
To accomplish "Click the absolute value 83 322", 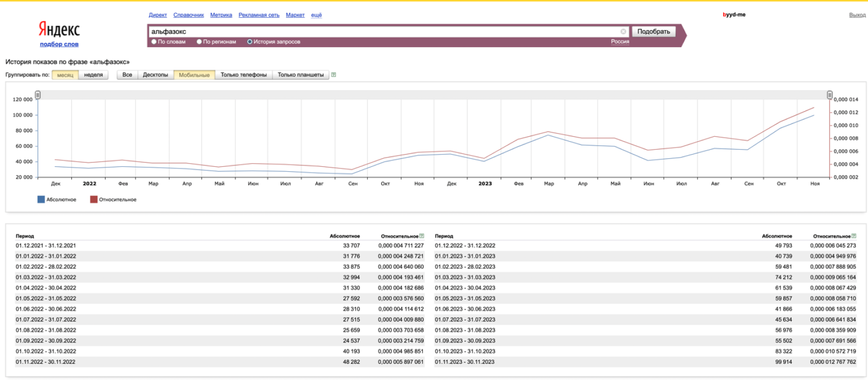I will [x=784, y=351].
